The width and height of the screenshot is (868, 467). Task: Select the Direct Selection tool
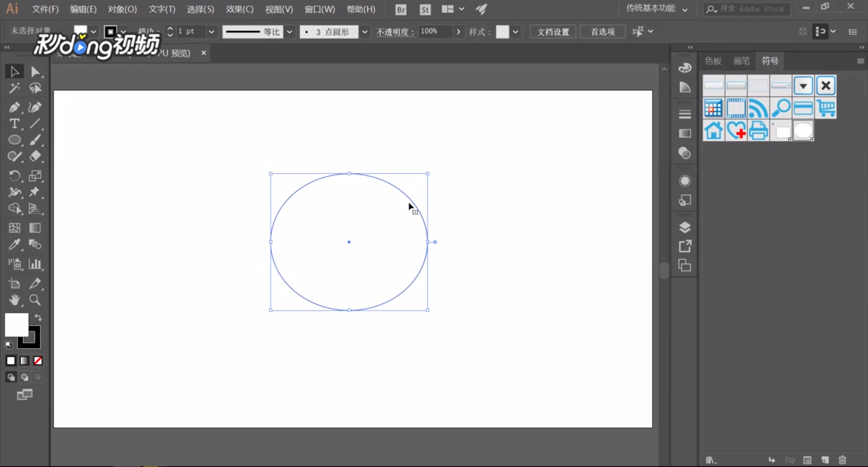(x=35, y=71)
